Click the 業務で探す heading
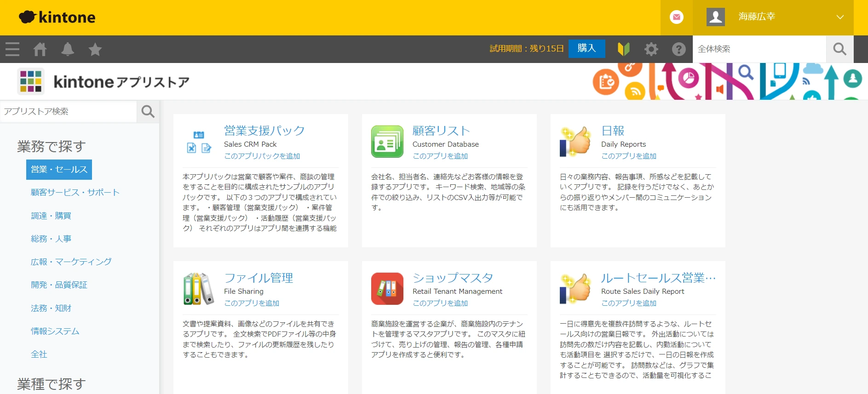 coord(52,146)
